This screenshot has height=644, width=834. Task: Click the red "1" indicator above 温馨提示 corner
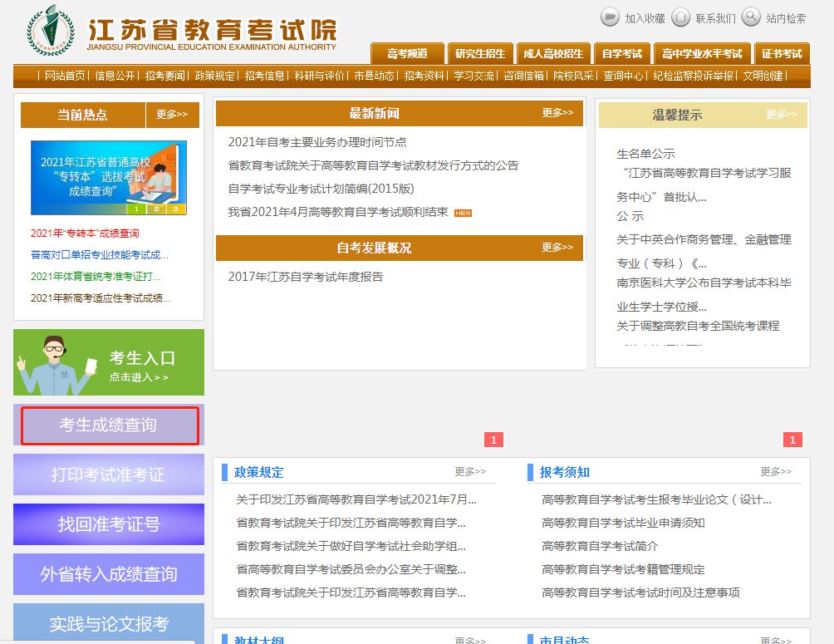(792, 440)
